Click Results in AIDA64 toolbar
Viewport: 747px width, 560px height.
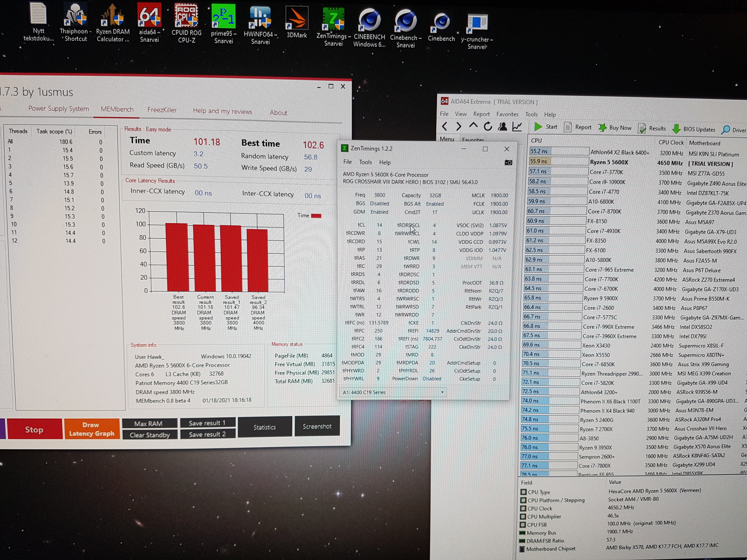click(x=652, y=129)
